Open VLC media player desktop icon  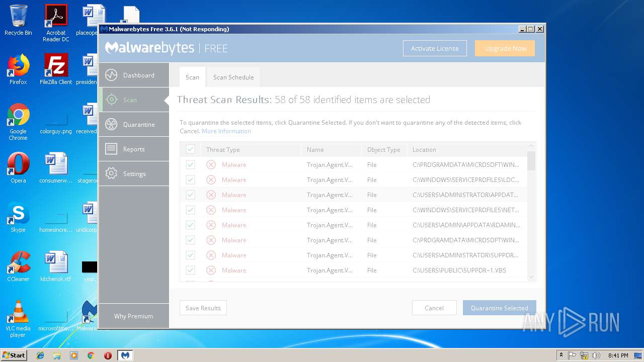18,319
